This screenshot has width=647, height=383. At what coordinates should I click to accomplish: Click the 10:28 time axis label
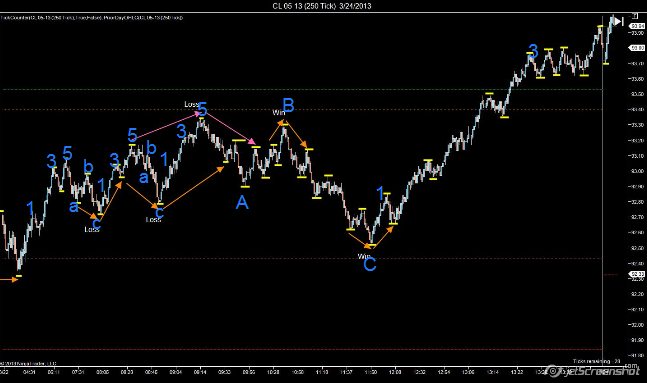(273, 372)
